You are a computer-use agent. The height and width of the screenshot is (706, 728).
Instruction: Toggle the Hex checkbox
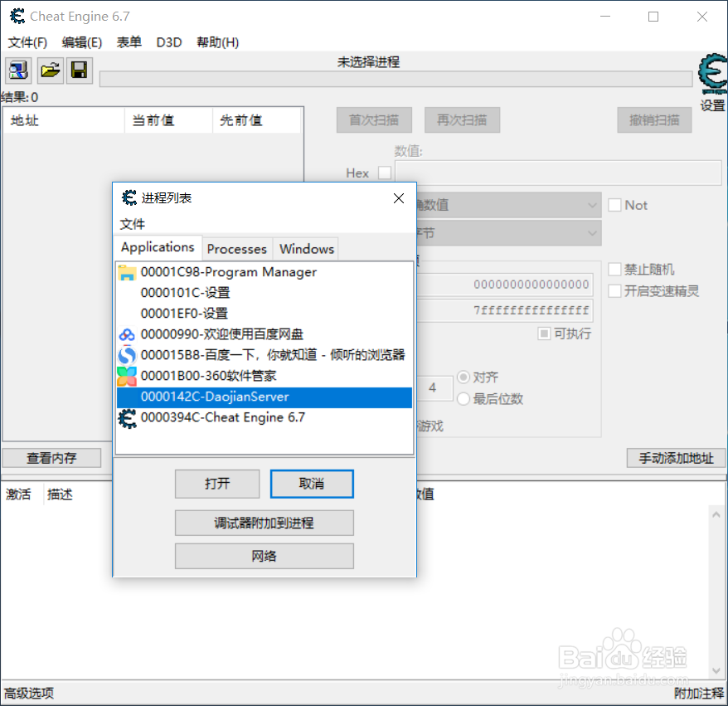385,173
